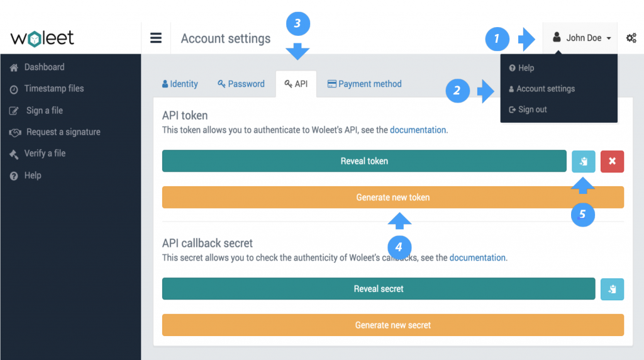Click Generate new secret button
Viewport: 644px width, 360px height.
pos(393,325)
